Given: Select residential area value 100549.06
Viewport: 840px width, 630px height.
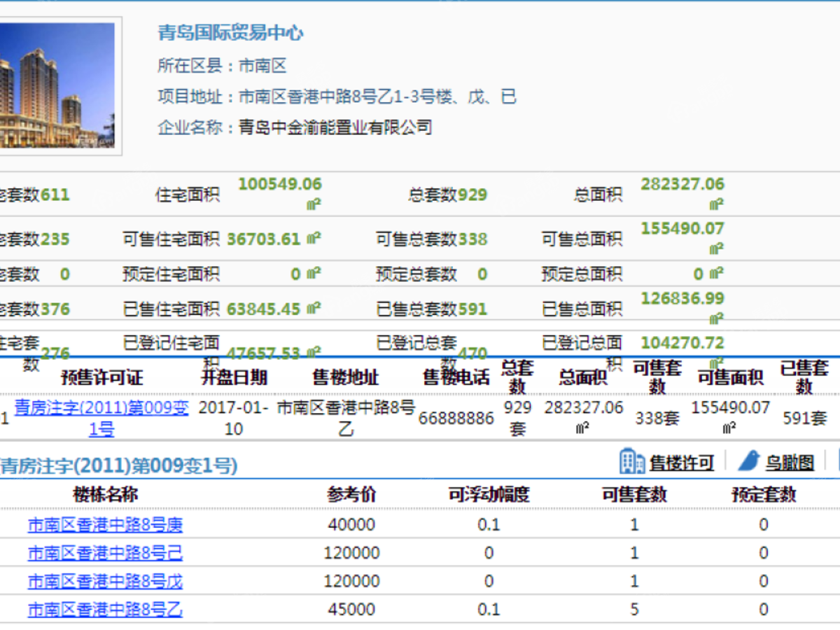Looking at the screenshot, I should pyautogui.click(x=280, y=184).
